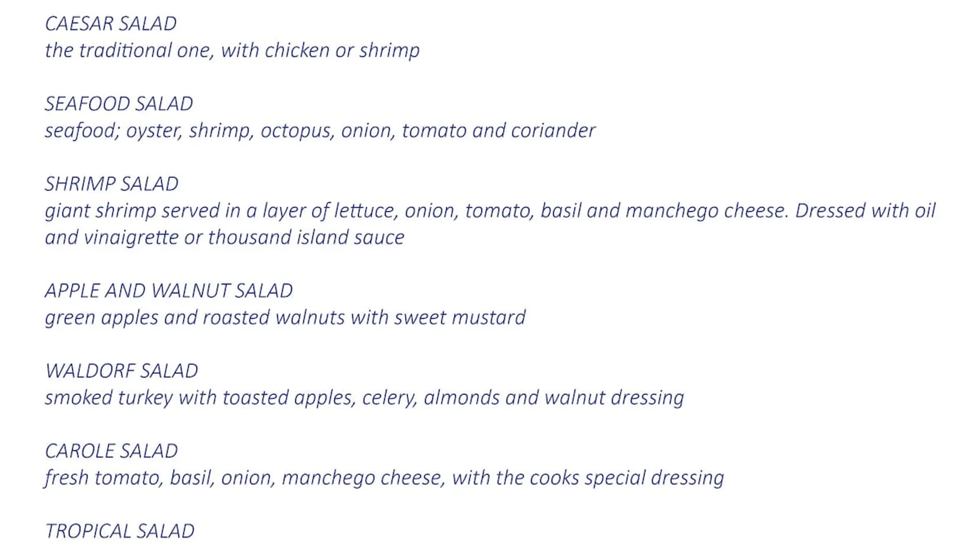
Task: Click the line starting with 'giant shrimp served'
Action: coord(489,211)
